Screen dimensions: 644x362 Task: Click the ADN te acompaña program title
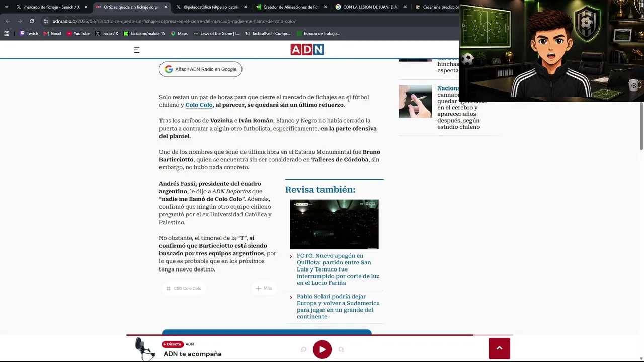pyautogui.click(x=193, y=354)
